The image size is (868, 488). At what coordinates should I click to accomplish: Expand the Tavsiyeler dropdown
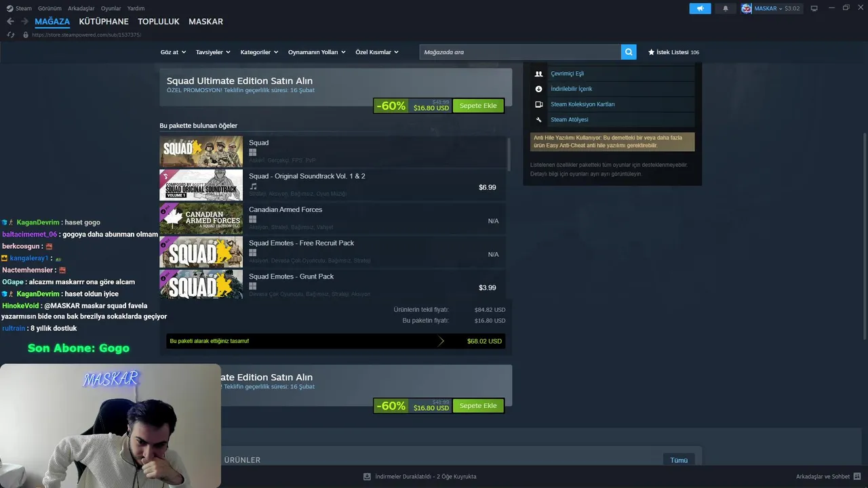click(x=213, y=52)
